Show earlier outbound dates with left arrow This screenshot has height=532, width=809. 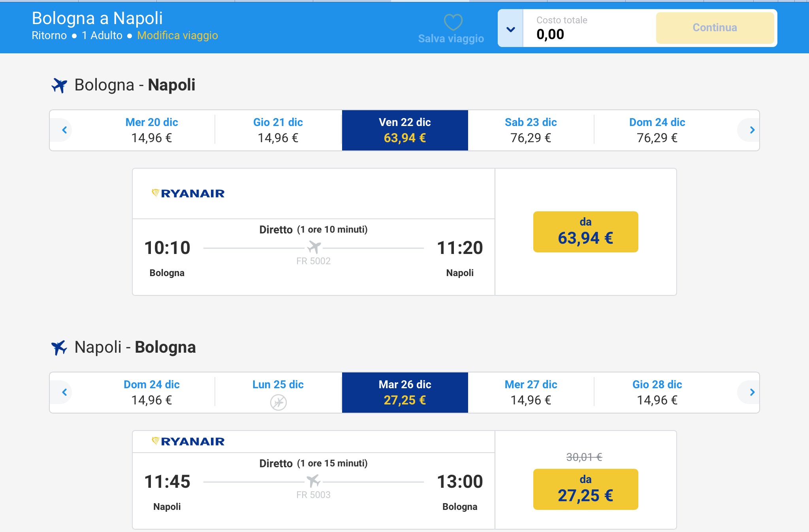tap(64, 130)
